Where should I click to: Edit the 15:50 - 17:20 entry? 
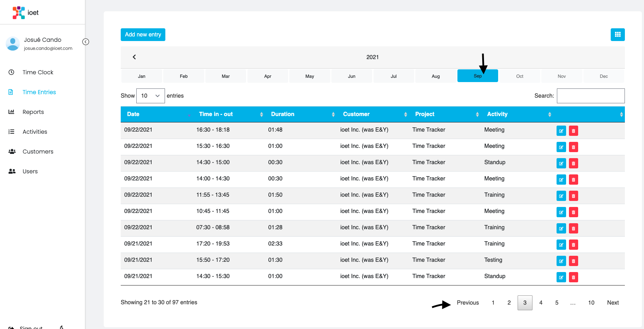point(561,261)
